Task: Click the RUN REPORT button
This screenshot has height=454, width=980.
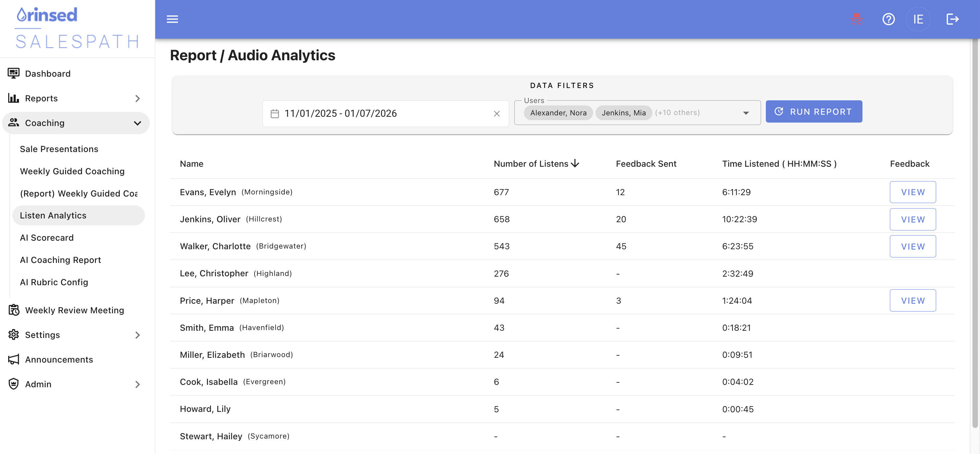Action: tap(814, 111)
